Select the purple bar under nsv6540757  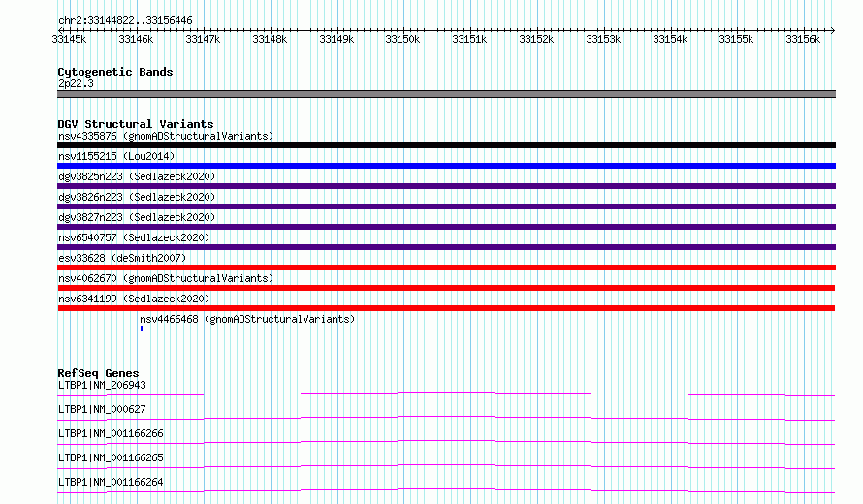[446, 247]
